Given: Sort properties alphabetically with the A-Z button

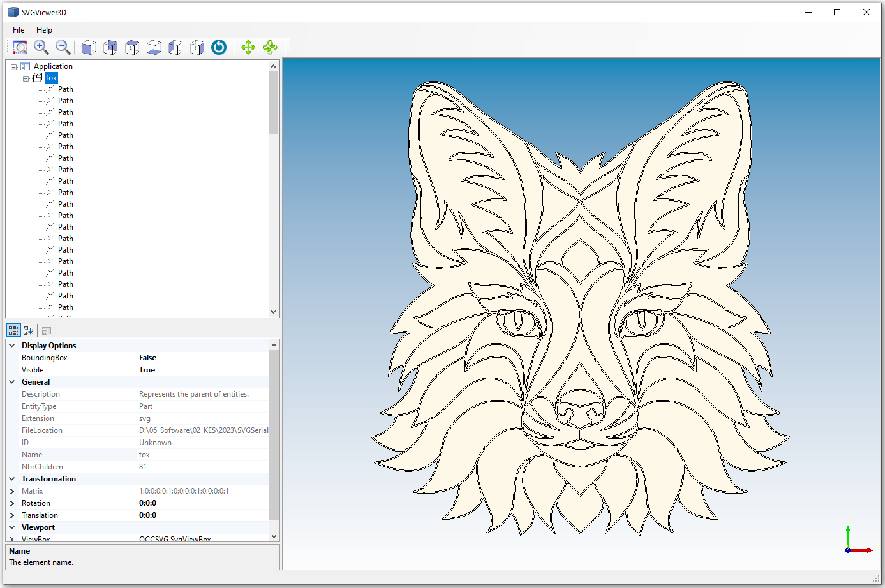Looking at the screenshot, I should click(28, 330).
